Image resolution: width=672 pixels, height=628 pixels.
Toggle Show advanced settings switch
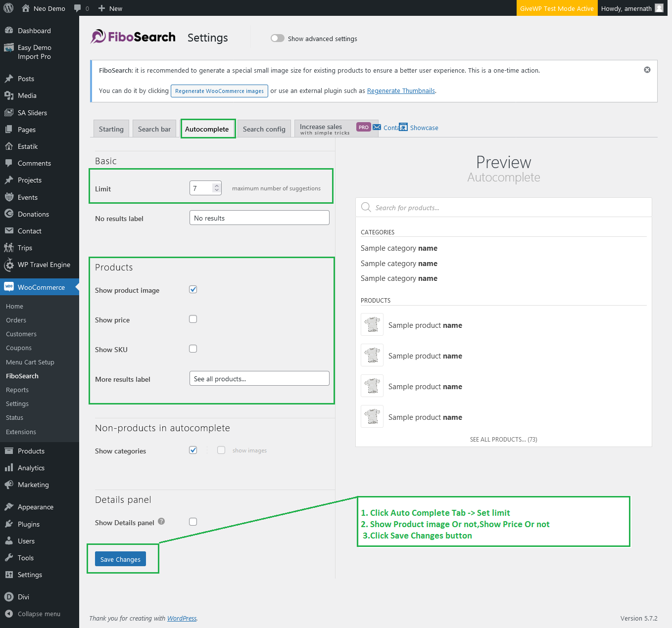278,39
